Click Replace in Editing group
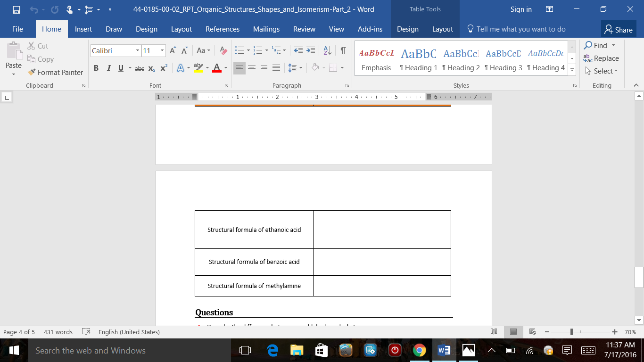The width and height of the screenshot is (644, 362). [x=601, y=58]
